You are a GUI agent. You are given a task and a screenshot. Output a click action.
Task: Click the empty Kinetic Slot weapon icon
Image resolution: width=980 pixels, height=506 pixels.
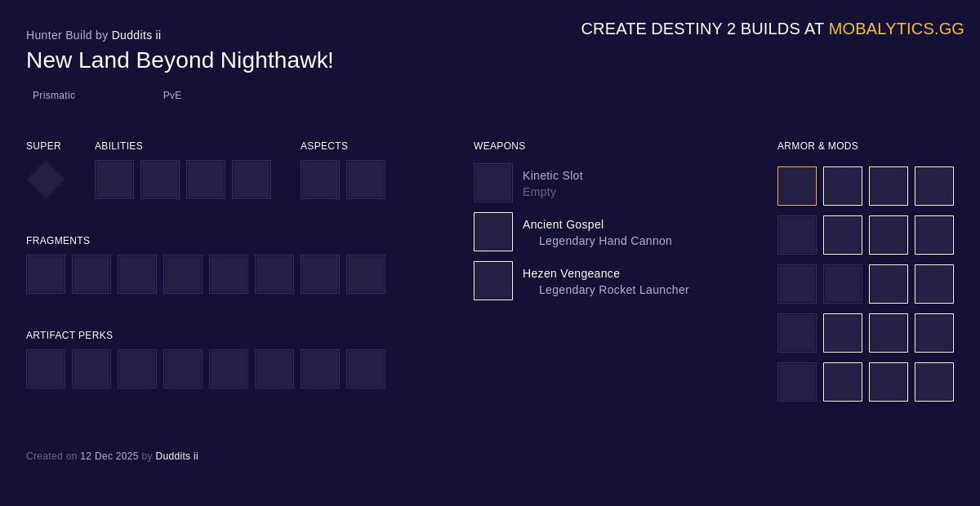click(x=493, y=183)
